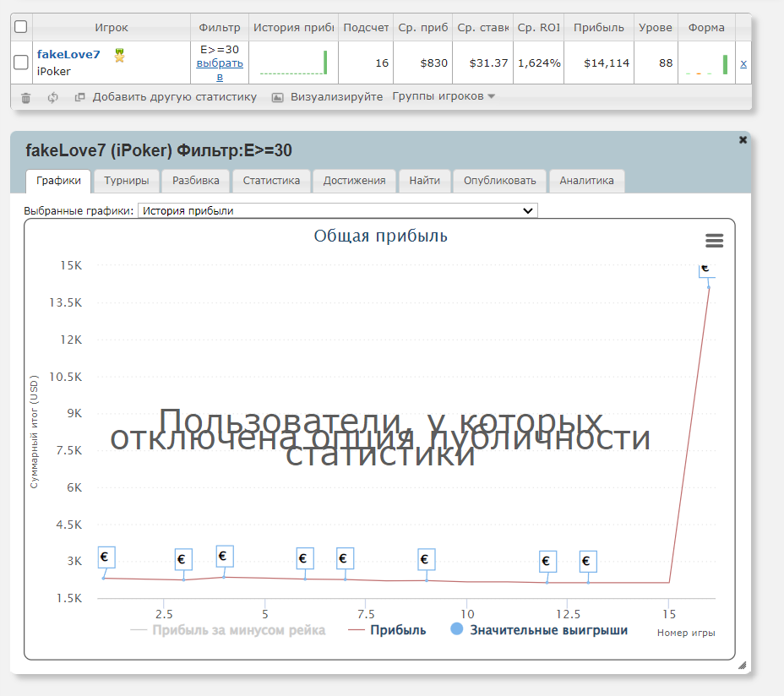
Task: Check the fakeLove7 row checkbox
Action: click(21, 63)
